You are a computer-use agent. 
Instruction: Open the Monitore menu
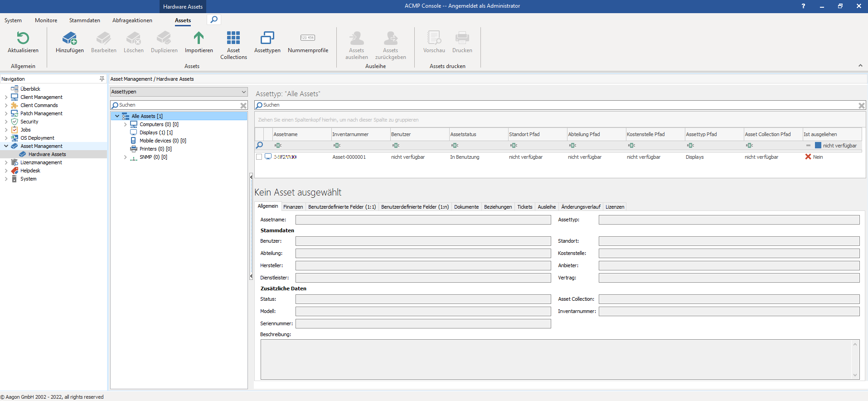coord(46,20)
